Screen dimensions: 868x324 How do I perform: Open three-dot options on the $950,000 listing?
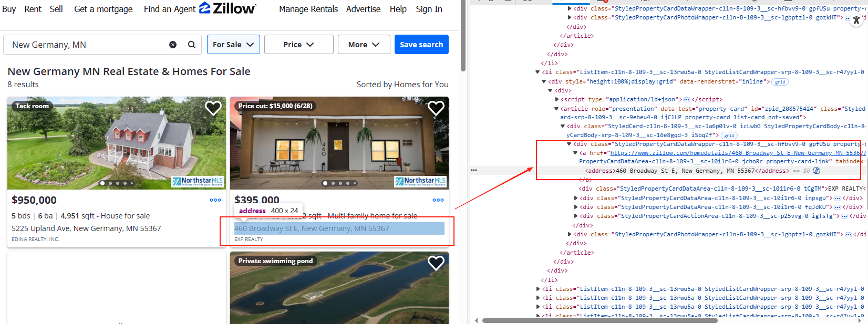coord(215,200)
